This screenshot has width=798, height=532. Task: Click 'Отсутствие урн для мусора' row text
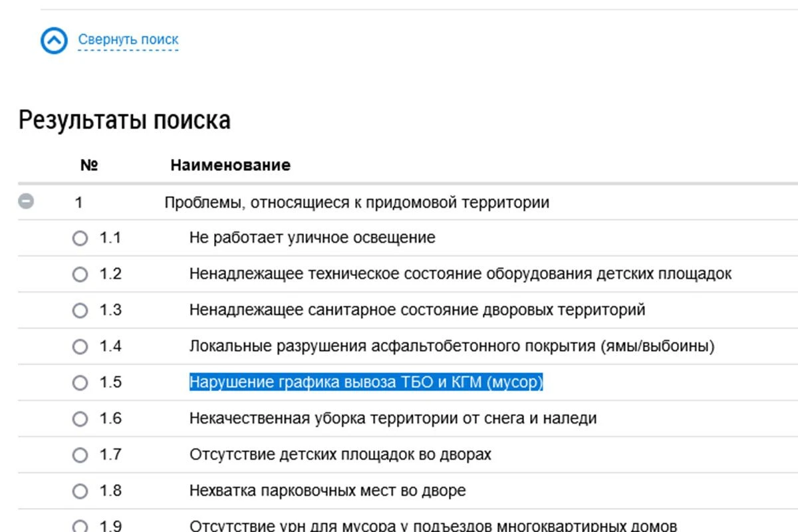click(433, 525)
